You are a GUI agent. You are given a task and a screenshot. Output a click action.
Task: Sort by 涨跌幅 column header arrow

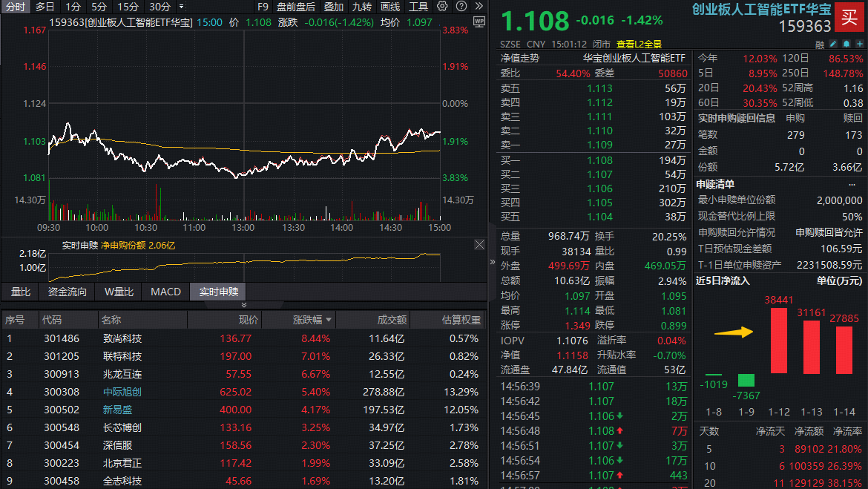pos(329,320)
